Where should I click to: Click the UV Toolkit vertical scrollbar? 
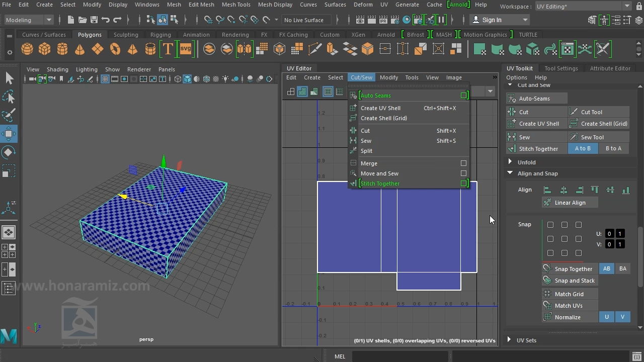640,256
